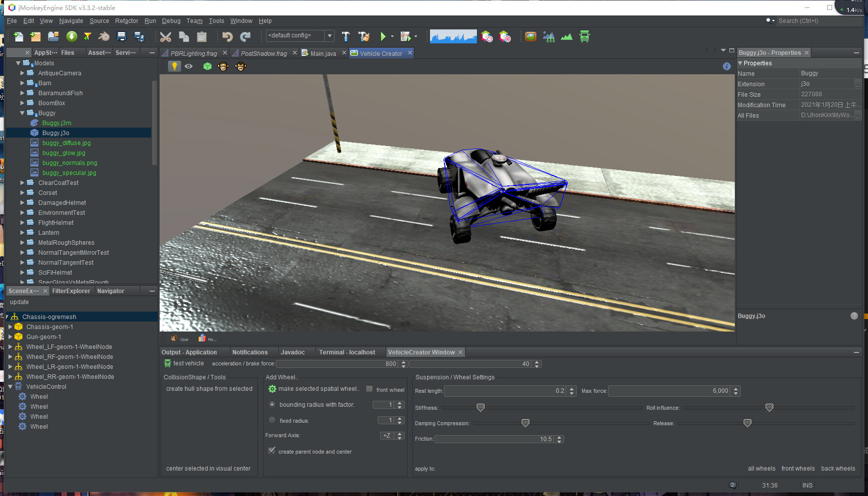Image resolution: width=868 pixels, height=496 pixels.
Task: Click the Paste clipboard icon
Action: pyautogui.click(x=202, y=36)
